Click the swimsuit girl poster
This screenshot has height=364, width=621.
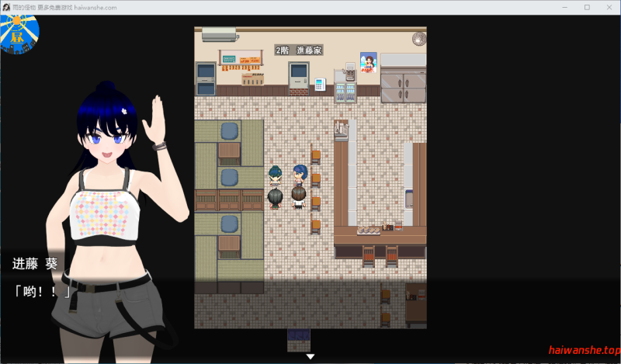(x=368, y=63)
